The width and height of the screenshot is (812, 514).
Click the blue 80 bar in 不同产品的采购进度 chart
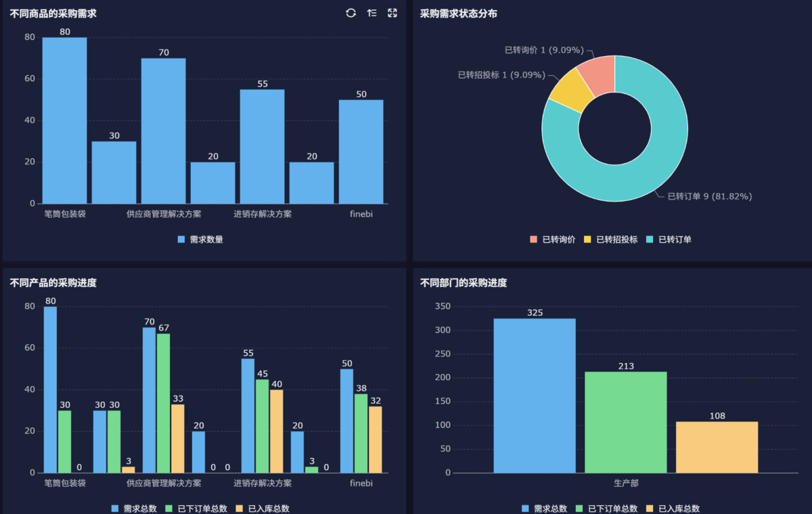pyautogui.click(x=50, y=390)
